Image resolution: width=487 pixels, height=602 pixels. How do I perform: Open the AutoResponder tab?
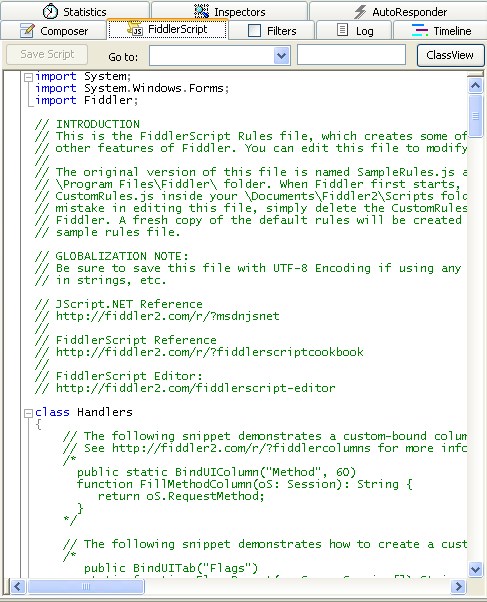pos(398,11)
